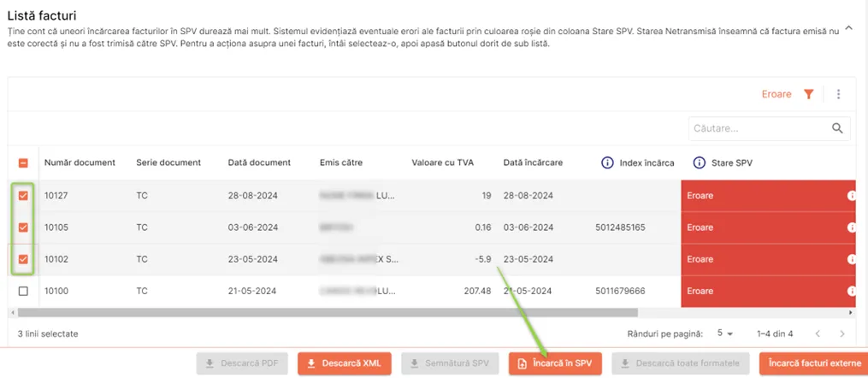Click left arrow of horizontal scrollbar
This screenshot has width=868, height=378.
point(12,313)
